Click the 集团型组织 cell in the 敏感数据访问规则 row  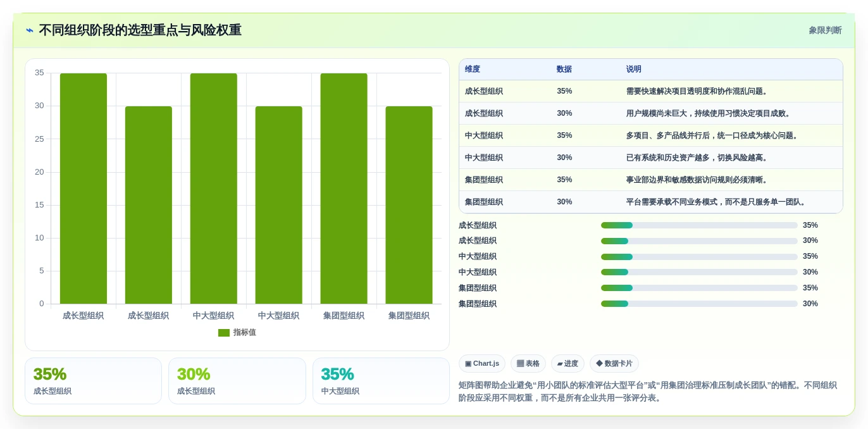[x=484, y=180]
